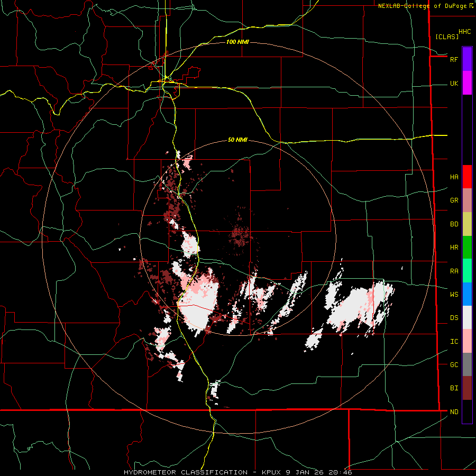Select the WS blue legend swatch
This screenshot has width=476, height=476.
[x=467, y=294]
